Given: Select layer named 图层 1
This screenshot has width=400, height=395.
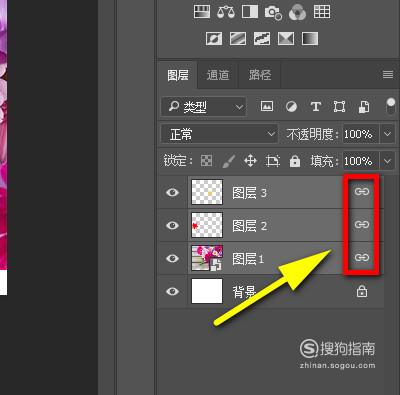Looking at the screenshot, I should 248,259.
